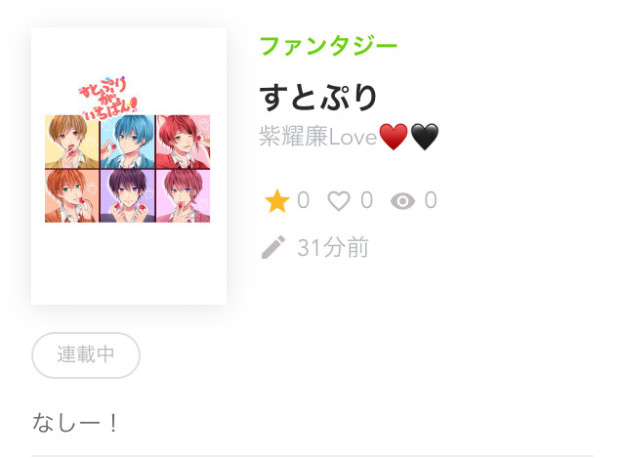The image size is (624, 458).
Task: Select the 31分前 update timestamp
Action: click(x=333, y=248)
